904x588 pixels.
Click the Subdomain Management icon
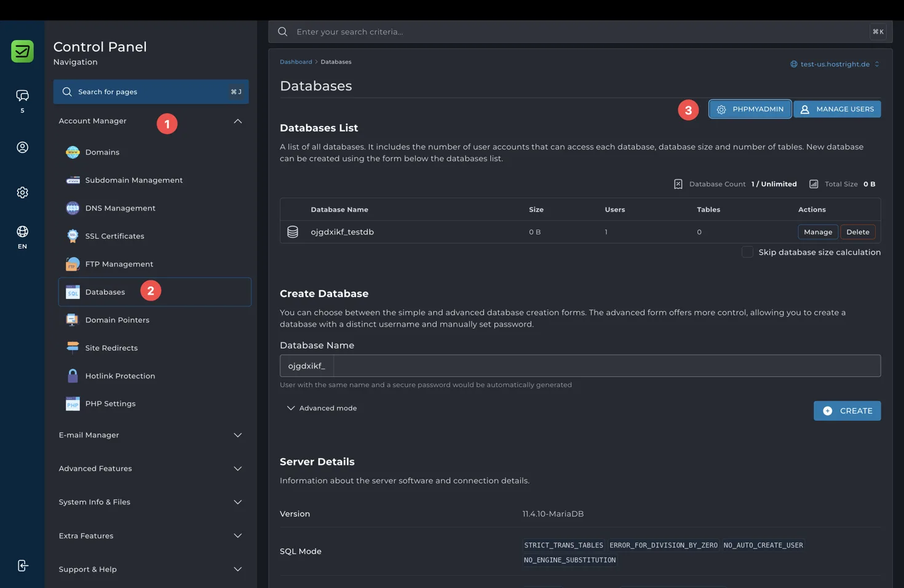pos(73,180)
